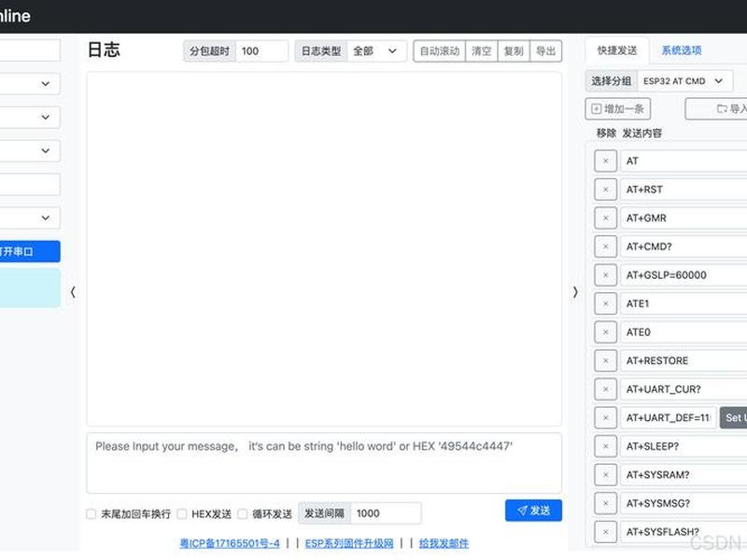Screen dimensions: 747x560
Task: Remove the AT+UART_DEF command row
Action: [x=605, y=417]
